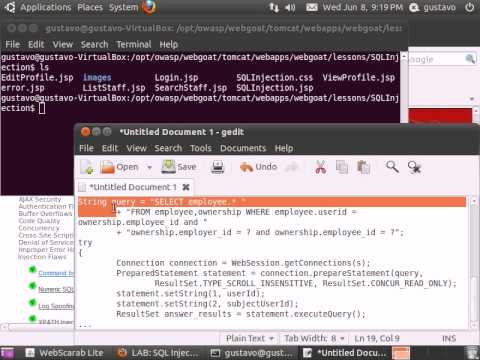
Task: Open the Applications menu in top panel
Action: [x=45, y=7]
